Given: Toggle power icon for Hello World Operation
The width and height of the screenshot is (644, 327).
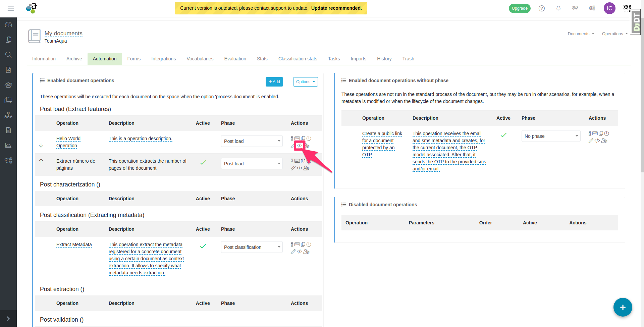Looking at the screenshot, I should [309, 139].
